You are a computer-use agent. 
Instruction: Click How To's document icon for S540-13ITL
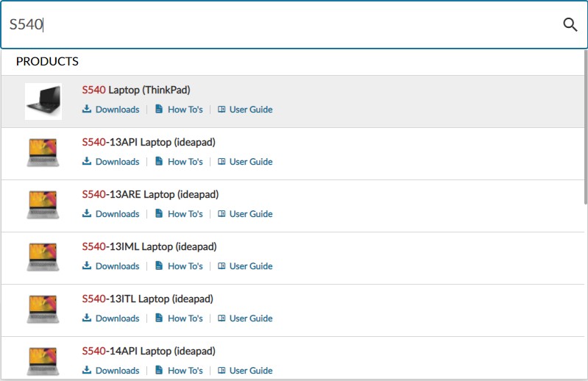click(x=159, y=318)
